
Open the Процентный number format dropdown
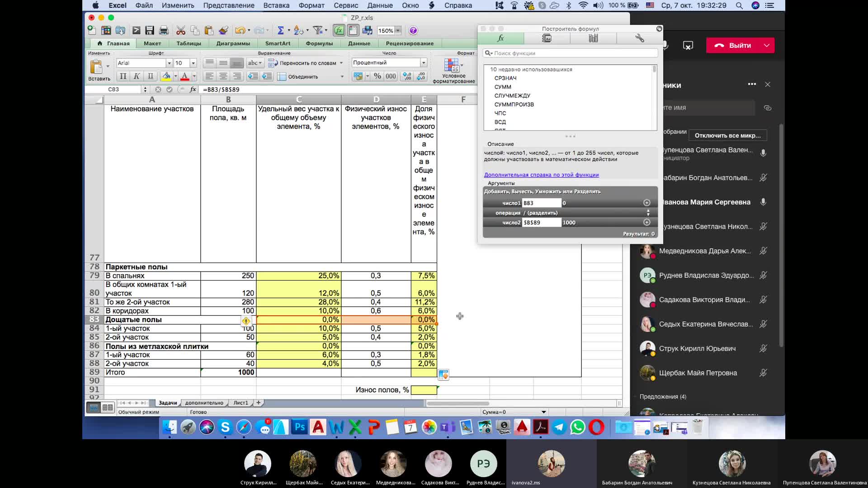(424, 63)
